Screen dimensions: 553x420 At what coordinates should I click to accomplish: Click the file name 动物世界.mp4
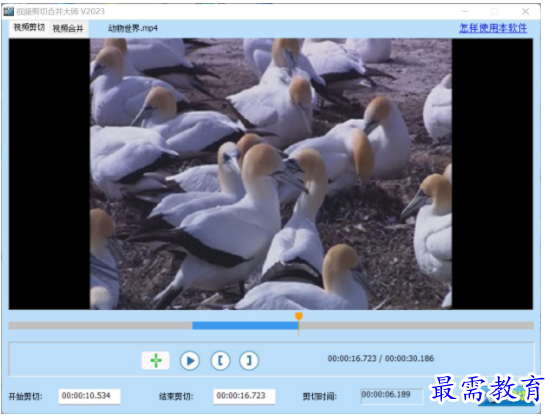[133, 28]
